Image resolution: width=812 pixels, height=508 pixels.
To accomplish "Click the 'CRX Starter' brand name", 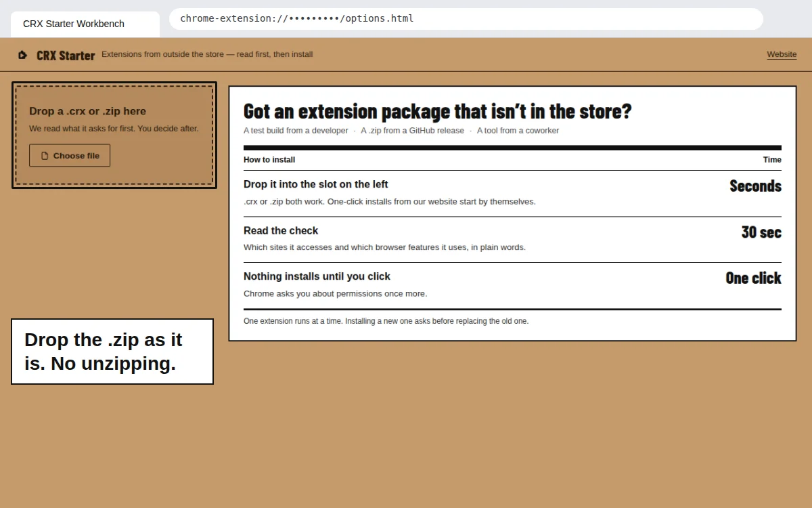I will pyautogui.click(x=66, y=56).
